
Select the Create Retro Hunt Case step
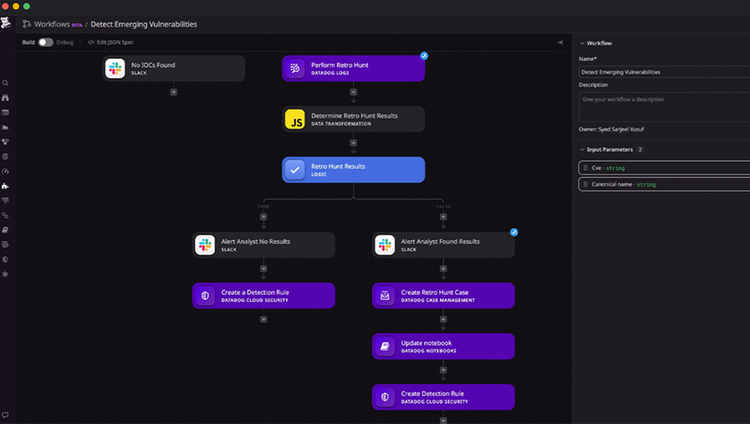pos(443,296)
